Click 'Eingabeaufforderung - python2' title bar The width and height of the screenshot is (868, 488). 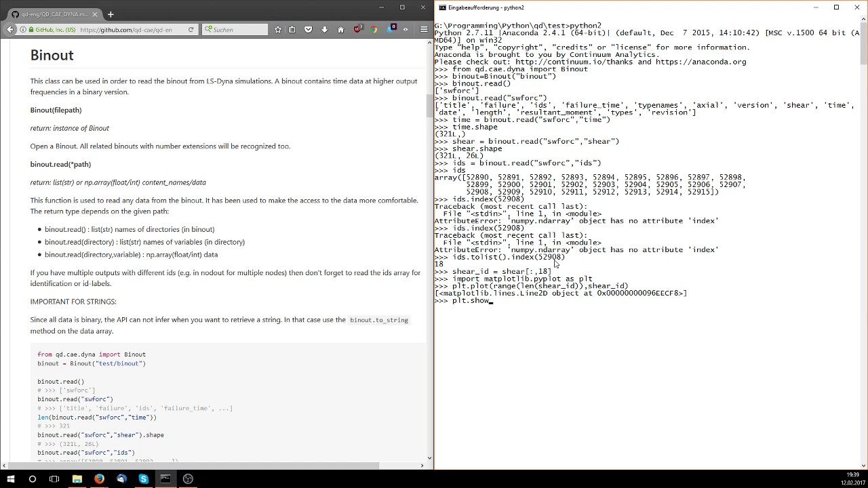point(486,7)
